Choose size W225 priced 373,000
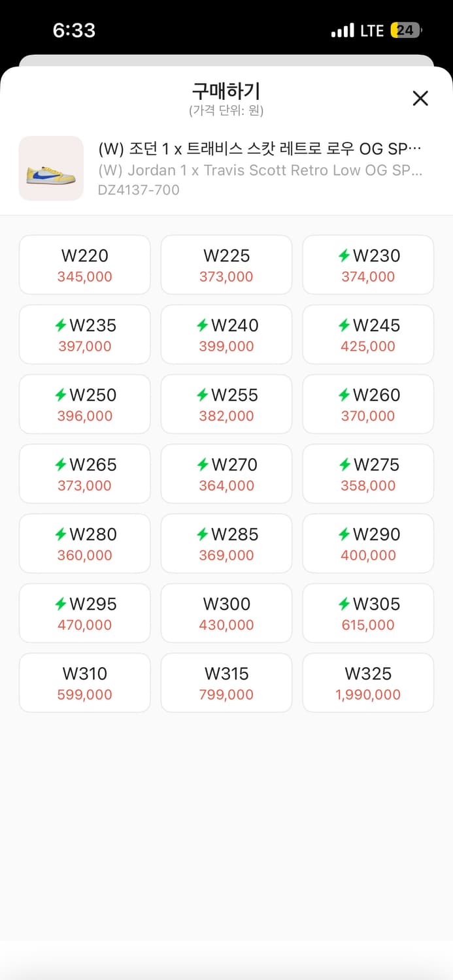453x980 pixels. [x=226, y=265]
